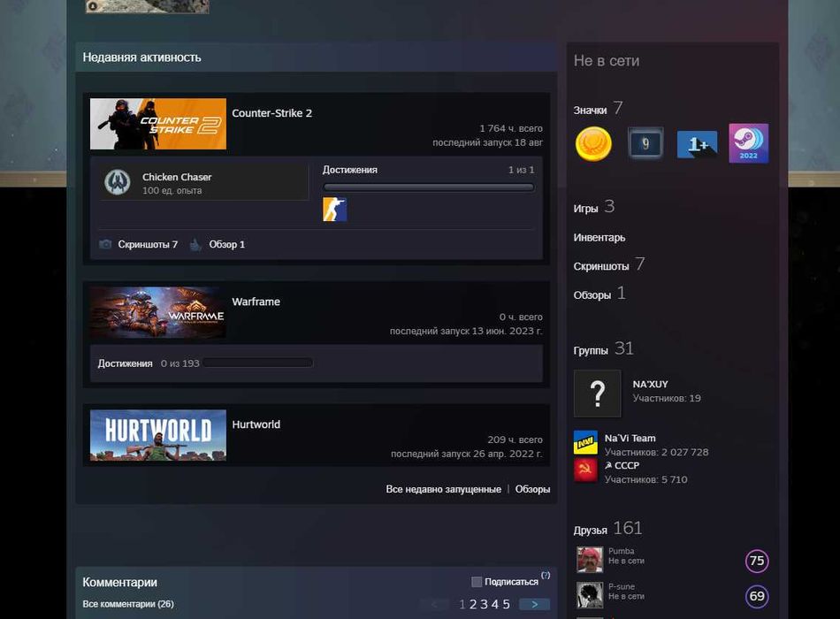
Task: Click '209 ч. всего' playtime text
Action: click(x=515, y=439)
